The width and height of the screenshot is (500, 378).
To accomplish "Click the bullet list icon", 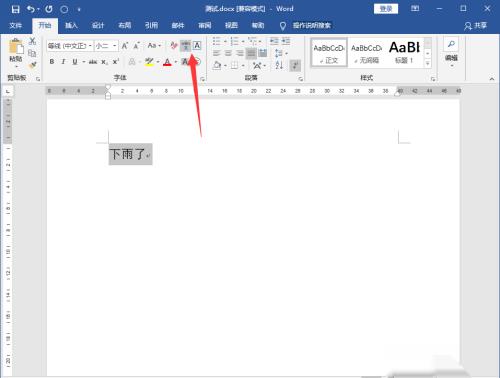I will (x=216, y=41).
